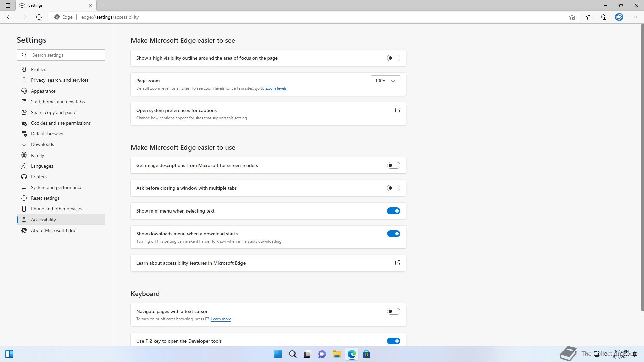Click the Profiles sidebar icon
The height and width of the screenshot is (362, 644).
click(24, 69)
